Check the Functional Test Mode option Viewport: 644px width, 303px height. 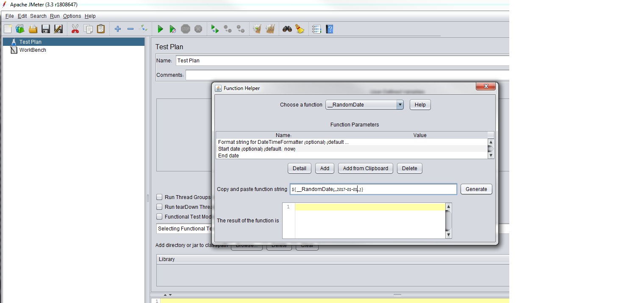tap(159, 216)
